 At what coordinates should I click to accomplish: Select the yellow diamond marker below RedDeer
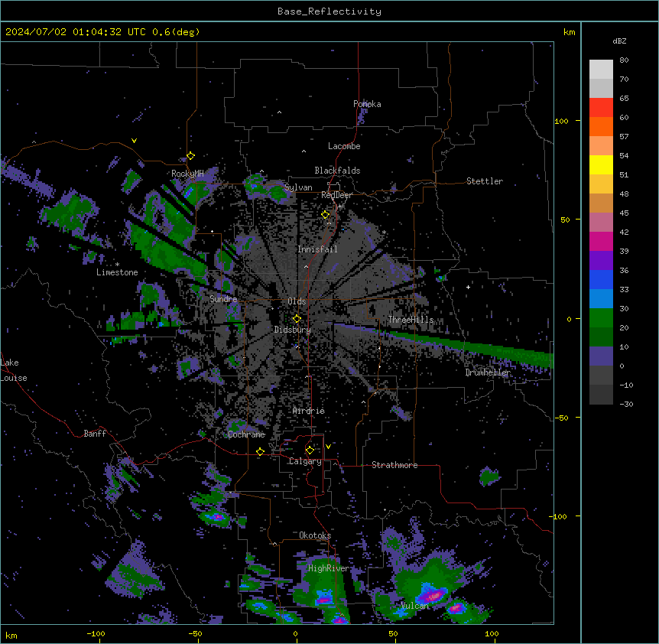[326, 215]
